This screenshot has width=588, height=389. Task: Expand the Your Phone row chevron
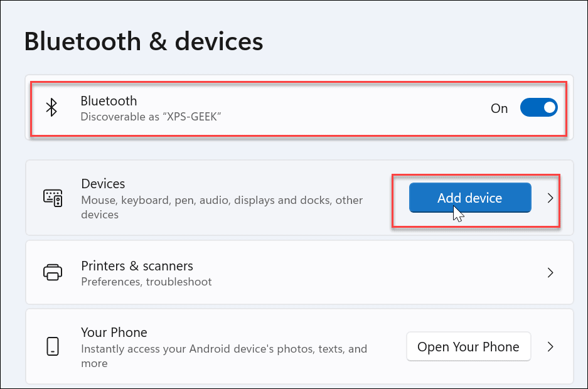[x=550, y=347]
